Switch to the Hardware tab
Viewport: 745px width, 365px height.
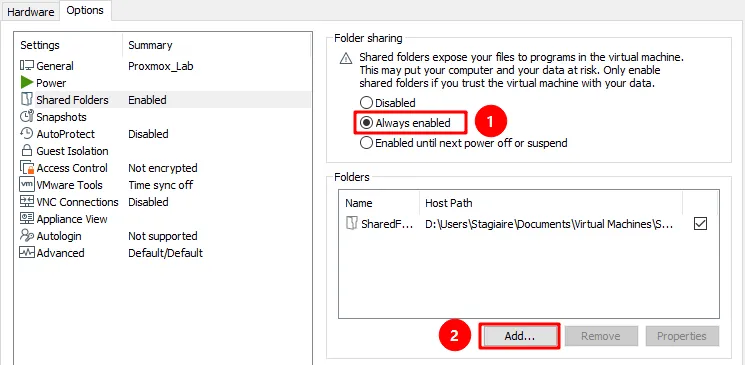point(30,12)
